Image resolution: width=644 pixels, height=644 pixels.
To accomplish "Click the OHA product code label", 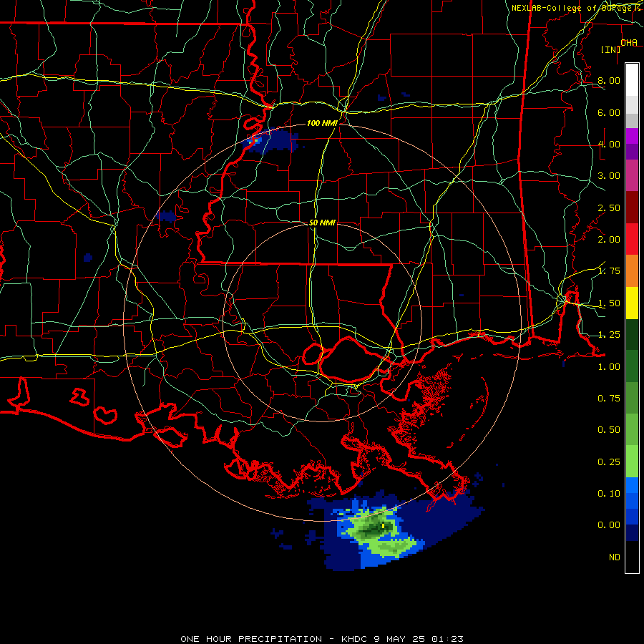I will [x=629, y=43].
